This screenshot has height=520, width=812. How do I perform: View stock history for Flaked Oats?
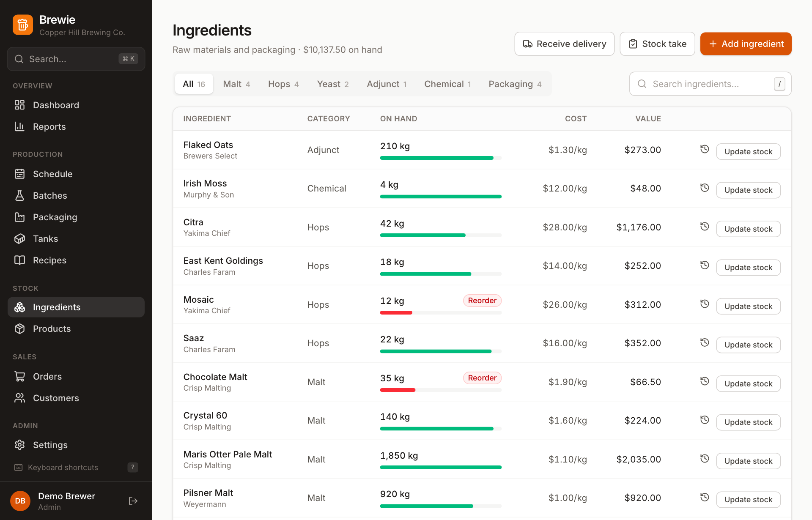click(x=704, y=149)
